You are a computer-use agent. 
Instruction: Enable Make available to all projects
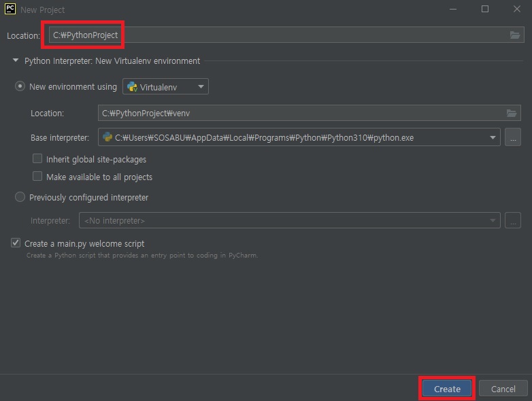pyautogui.click(x=37, y=176)
